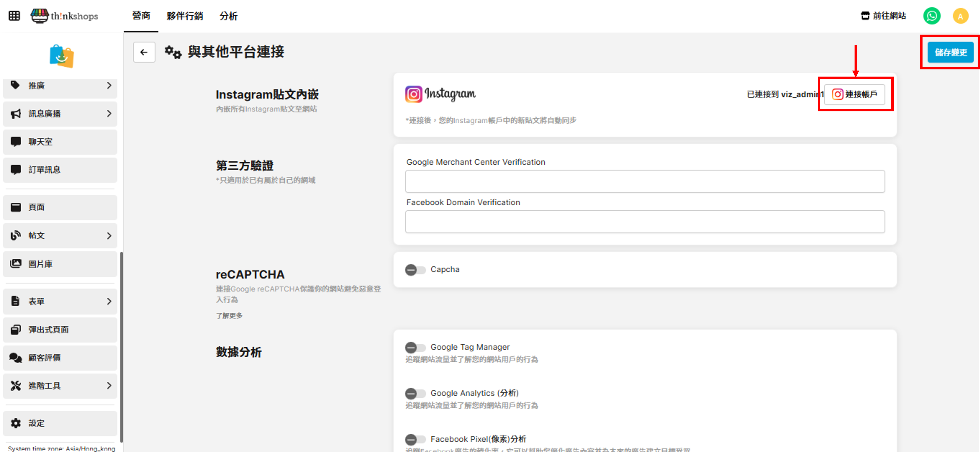
Task: Enable the Capcha toggle
Action: click(415, 270)
